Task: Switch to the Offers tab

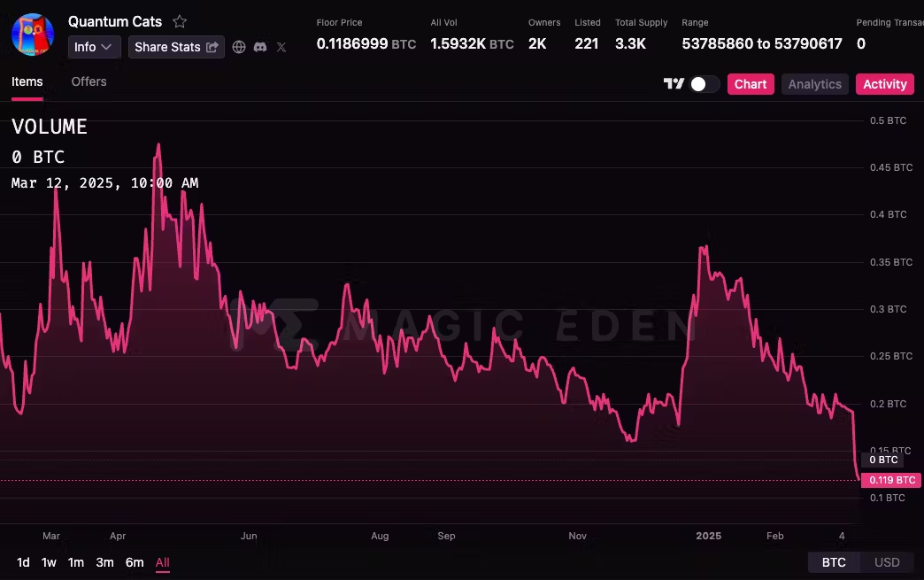Action: click(89, 82)
